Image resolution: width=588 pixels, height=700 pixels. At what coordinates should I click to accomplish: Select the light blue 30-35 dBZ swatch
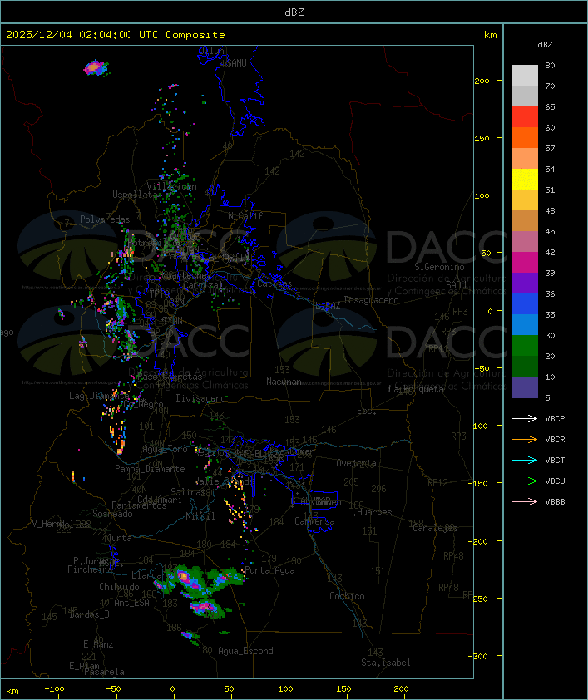(x=525, y=324)
